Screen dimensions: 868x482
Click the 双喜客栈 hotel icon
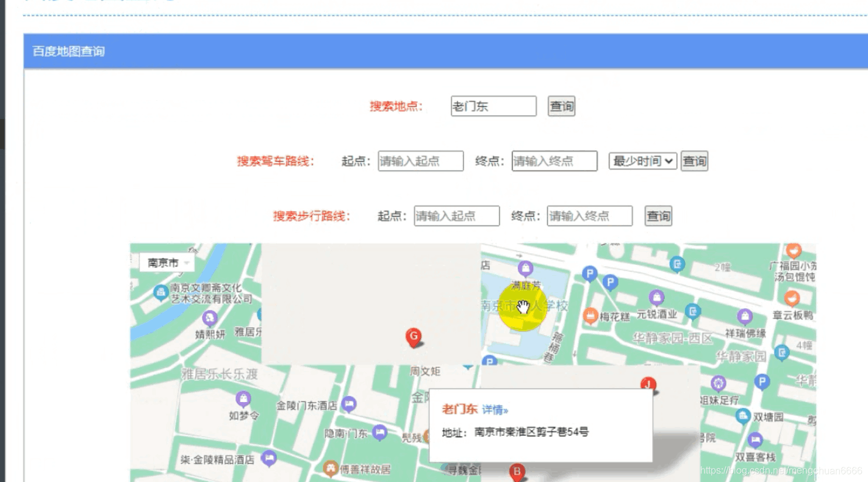pyautogui.click(x=755, y=440)
